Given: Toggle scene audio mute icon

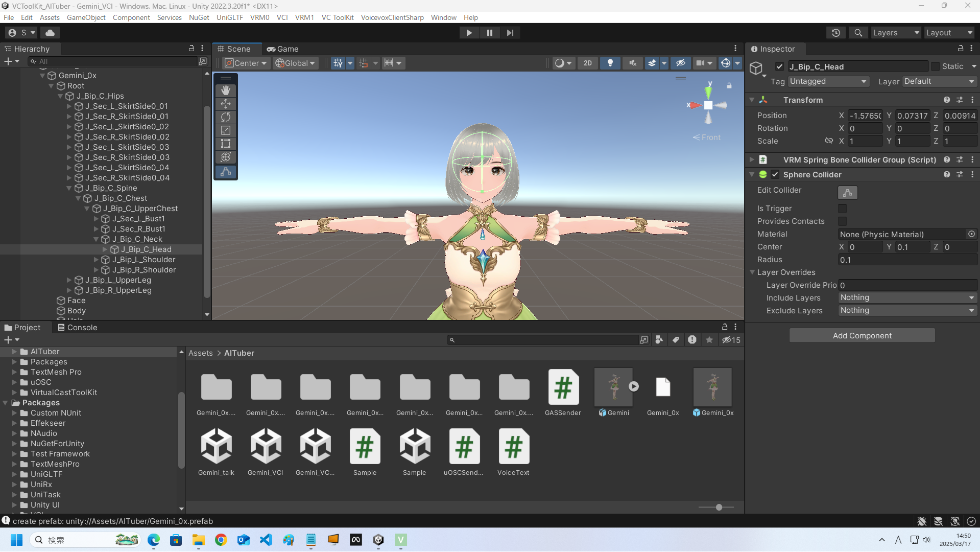Looking at the screenshot, I should coord(633,63).
